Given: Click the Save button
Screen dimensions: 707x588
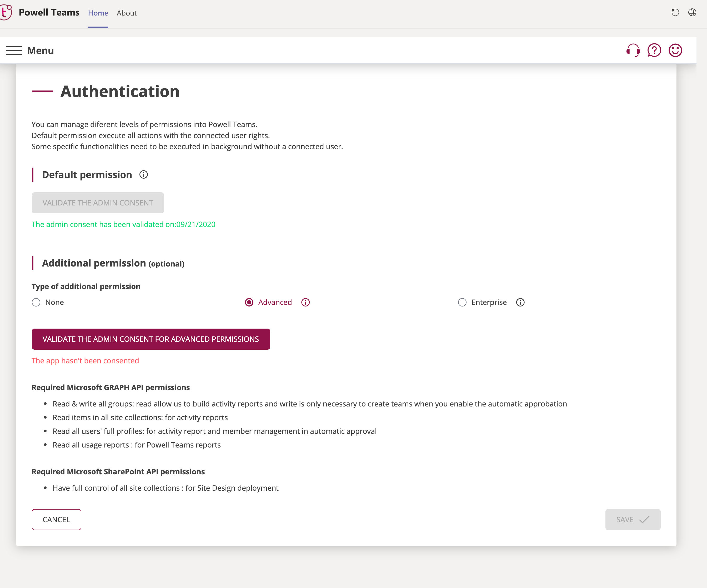Looking at the screenshot, I should point(633,519).
